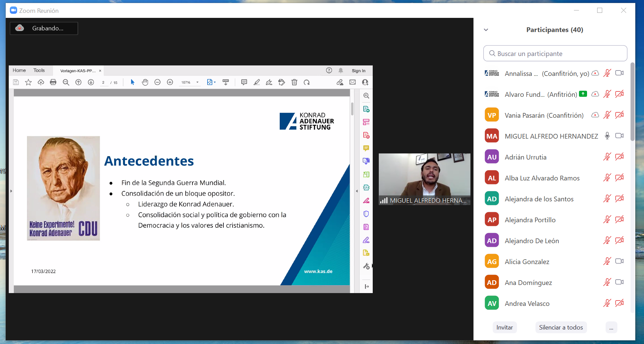Screen dimensions: 644x344
Task: Click the bookmark star icon
Action: (28, 82)
